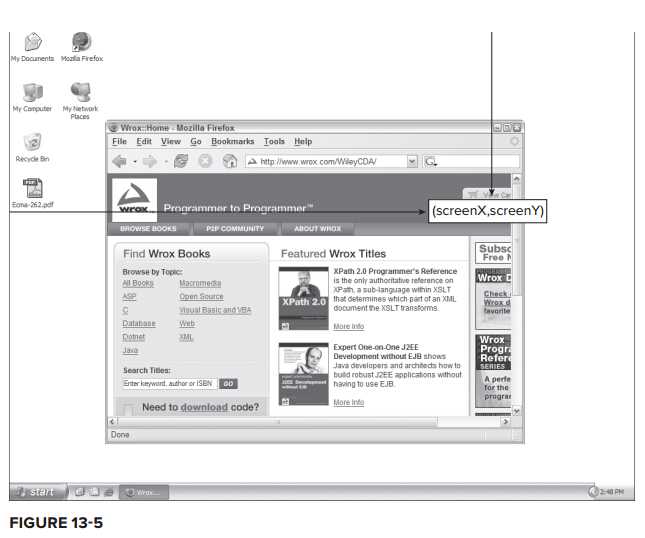Screen dimensions: 645x538
Task: Click the XML topic link
Action: [x=186, y=337]
